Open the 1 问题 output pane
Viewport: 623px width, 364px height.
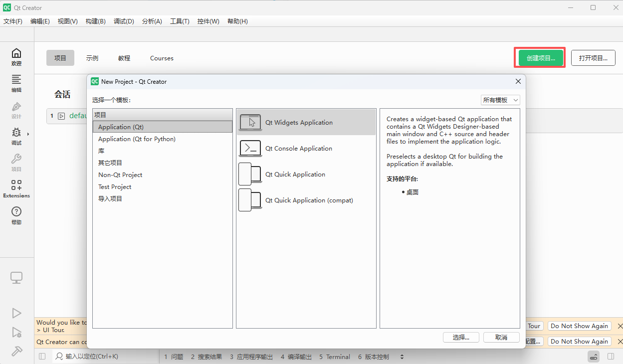[x=174, y=357]
